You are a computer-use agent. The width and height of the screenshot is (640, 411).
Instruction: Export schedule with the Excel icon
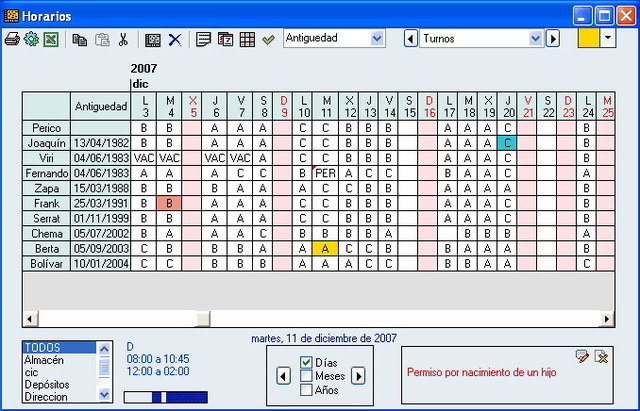[x=51, y=40]
